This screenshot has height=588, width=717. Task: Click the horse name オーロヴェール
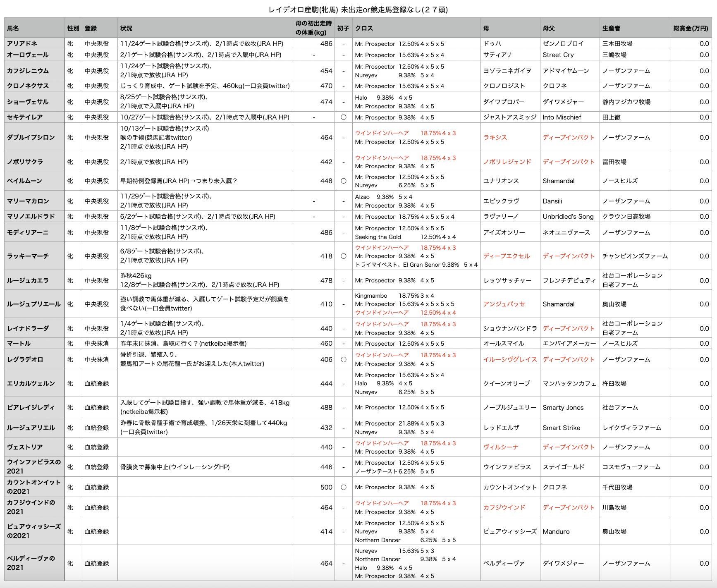point(28,55)
